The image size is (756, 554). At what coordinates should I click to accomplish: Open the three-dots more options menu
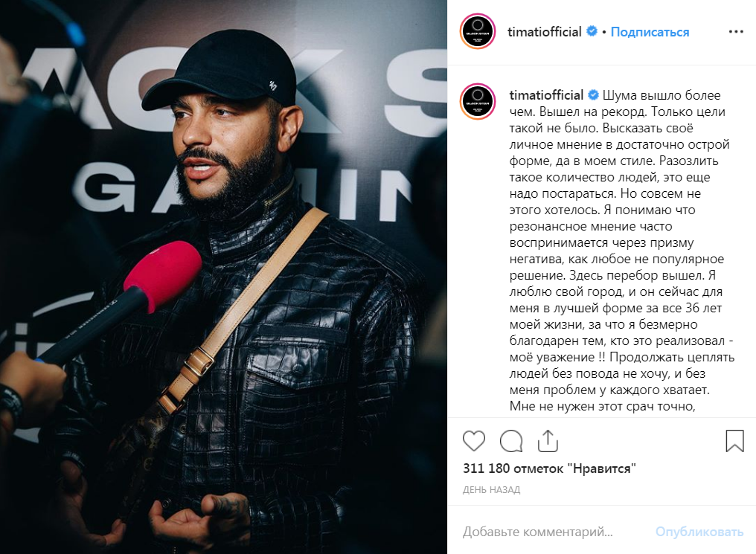tap(736, 32)
